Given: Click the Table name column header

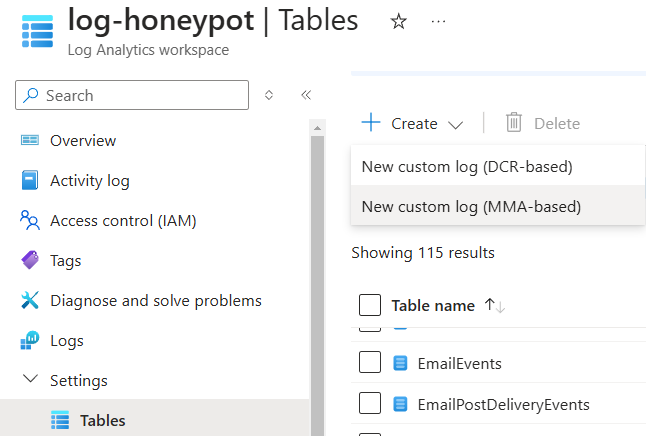Looking at the screenshot, I should pyautogui.click(x=433, y=306).
